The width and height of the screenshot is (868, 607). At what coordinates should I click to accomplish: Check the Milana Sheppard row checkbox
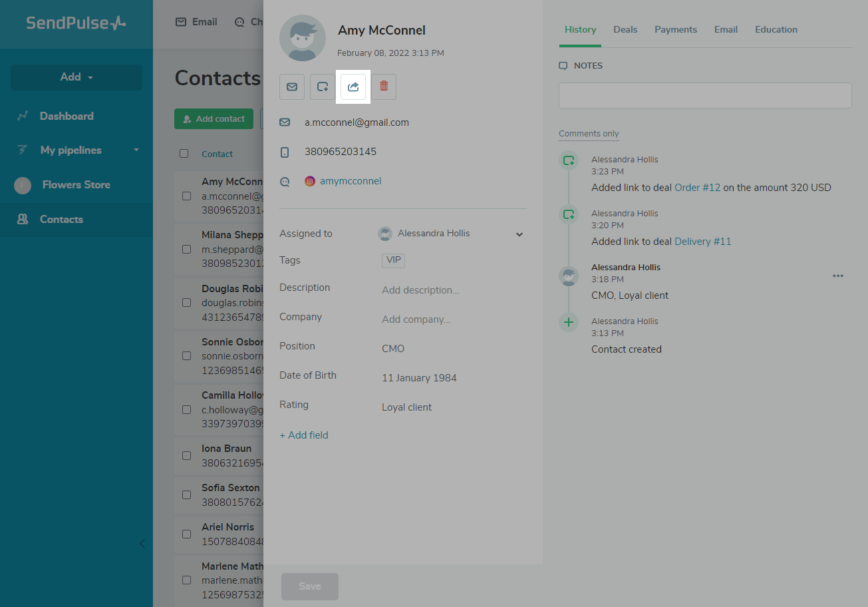(186, 250)
